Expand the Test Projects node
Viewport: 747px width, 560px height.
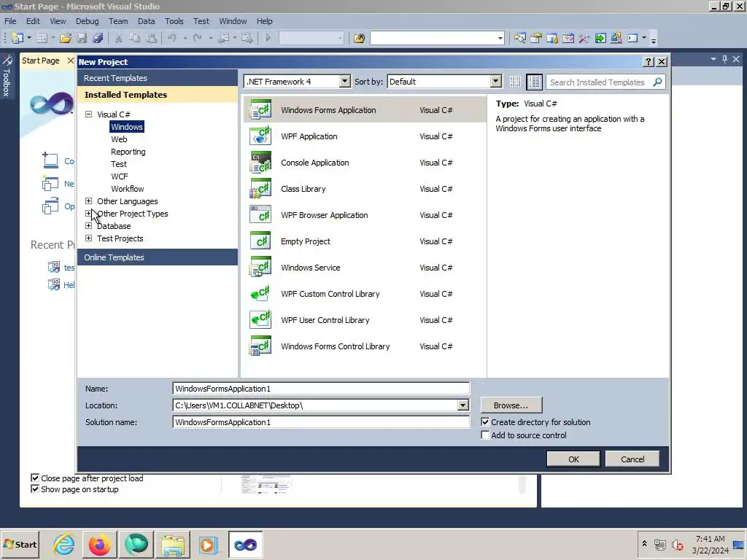click(x=88, y=238)
